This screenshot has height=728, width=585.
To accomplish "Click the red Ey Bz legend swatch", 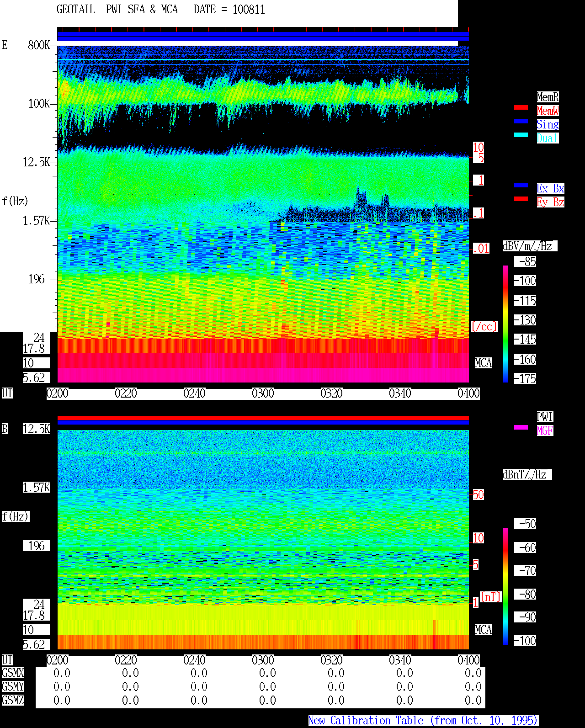I will (x=521, y=199).
